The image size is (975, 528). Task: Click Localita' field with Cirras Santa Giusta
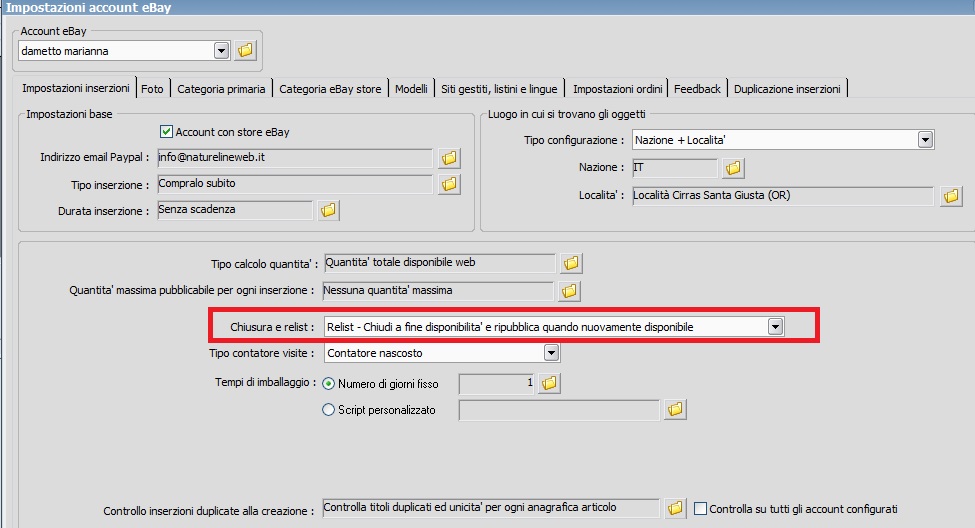[x=783, y=196]
